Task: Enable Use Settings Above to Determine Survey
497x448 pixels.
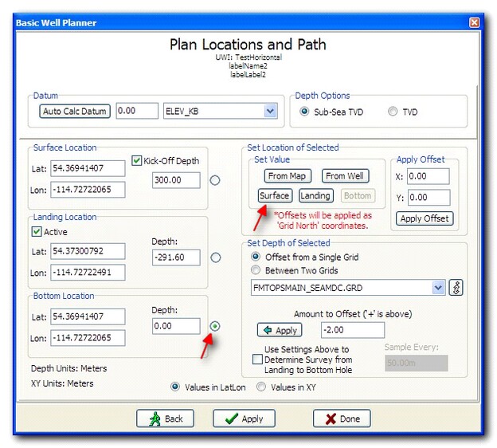Action: tap(257, 360)
